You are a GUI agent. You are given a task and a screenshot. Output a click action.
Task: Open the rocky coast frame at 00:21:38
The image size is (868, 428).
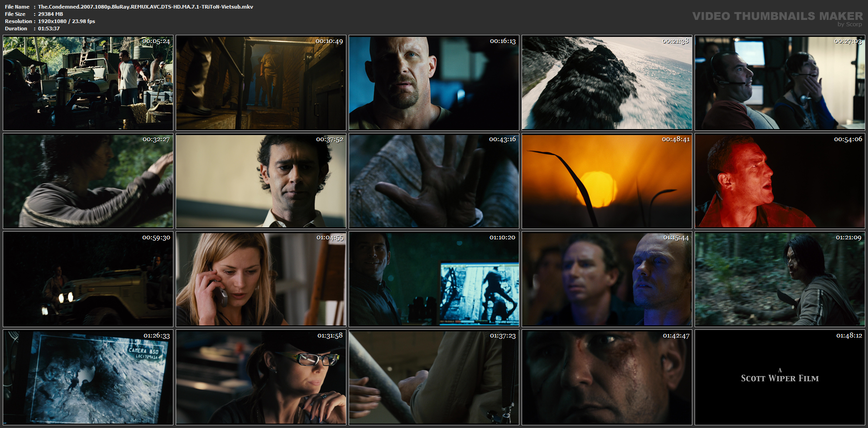click(607, 83)
